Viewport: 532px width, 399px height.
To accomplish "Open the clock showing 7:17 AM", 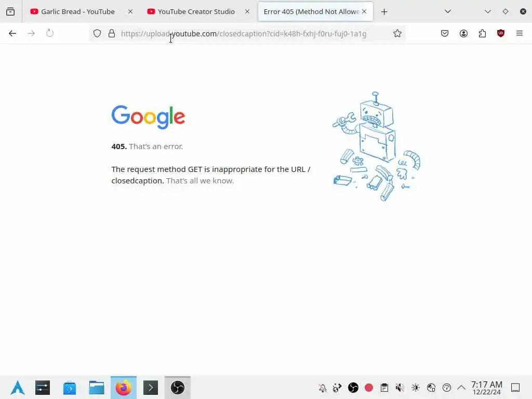I will coord(487,388).
